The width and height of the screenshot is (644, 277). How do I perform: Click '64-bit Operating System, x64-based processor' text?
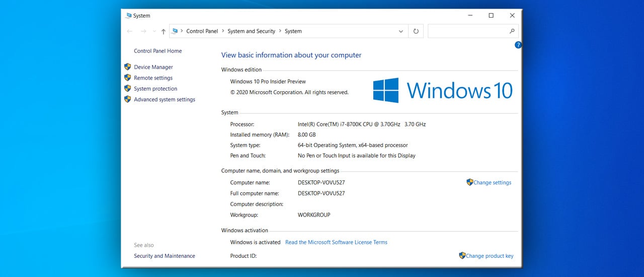coord(353,145)
